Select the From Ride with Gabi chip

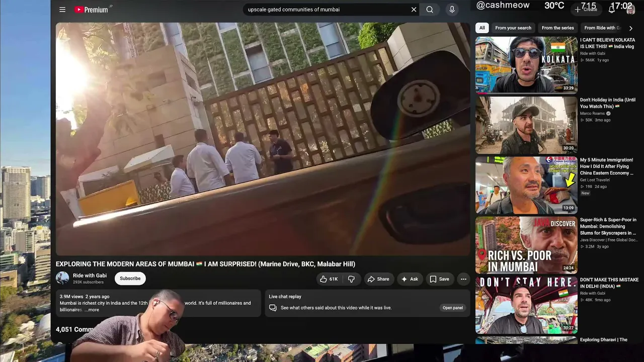[x=602, y=28]
